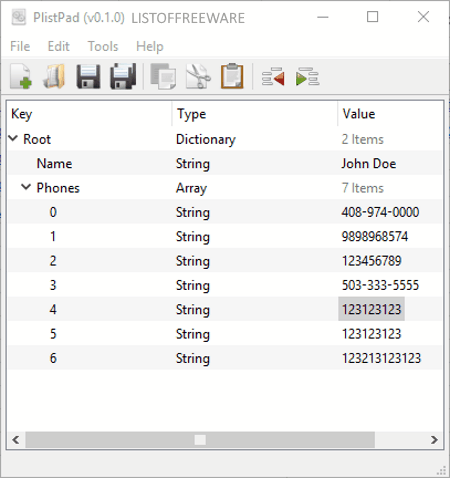Open a plist via folder icon
This screenshot has width=450, height=478.
tap(54, 77)
